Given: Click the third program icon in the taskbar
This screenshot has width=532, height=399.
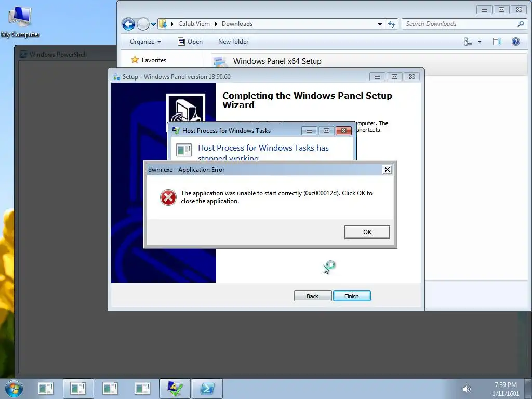Looking at the screenshot, I should (110, 389).
